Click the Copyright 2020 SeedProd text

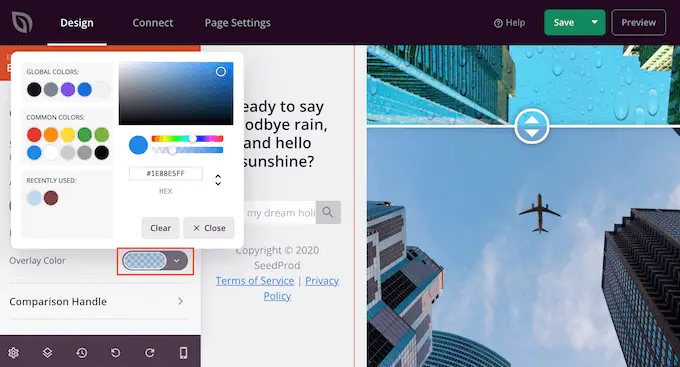coord(278,258)
